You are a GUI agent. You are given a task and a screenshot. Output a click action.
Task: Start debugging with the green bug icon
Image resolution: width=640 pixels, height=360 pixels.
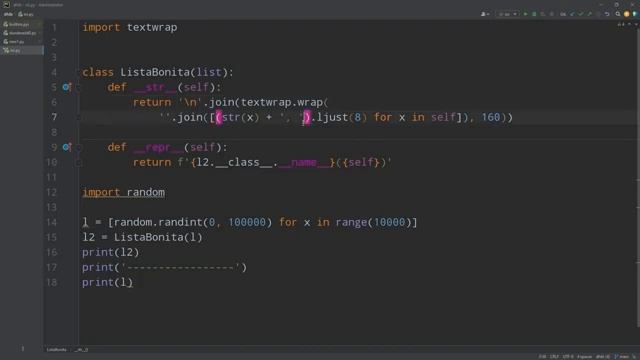click(534, 14)
